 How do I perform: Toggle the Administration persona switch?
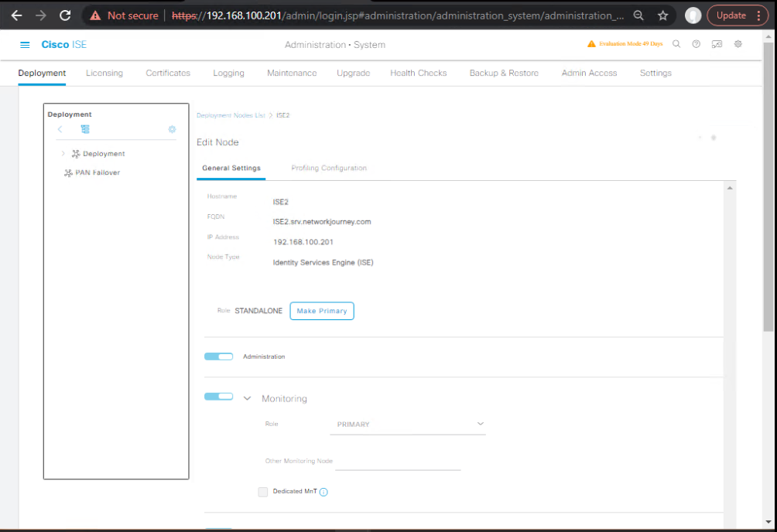point(218,356)
